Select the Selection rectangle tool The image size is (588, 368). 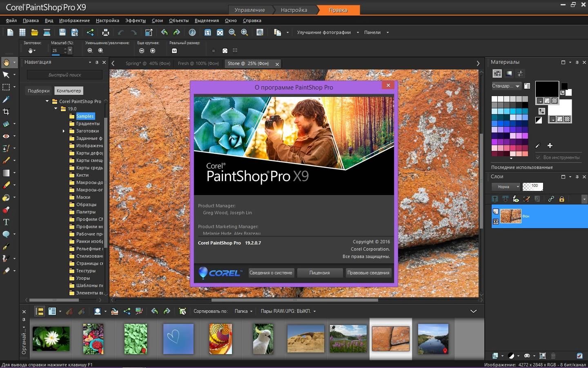tap(6, 87)
